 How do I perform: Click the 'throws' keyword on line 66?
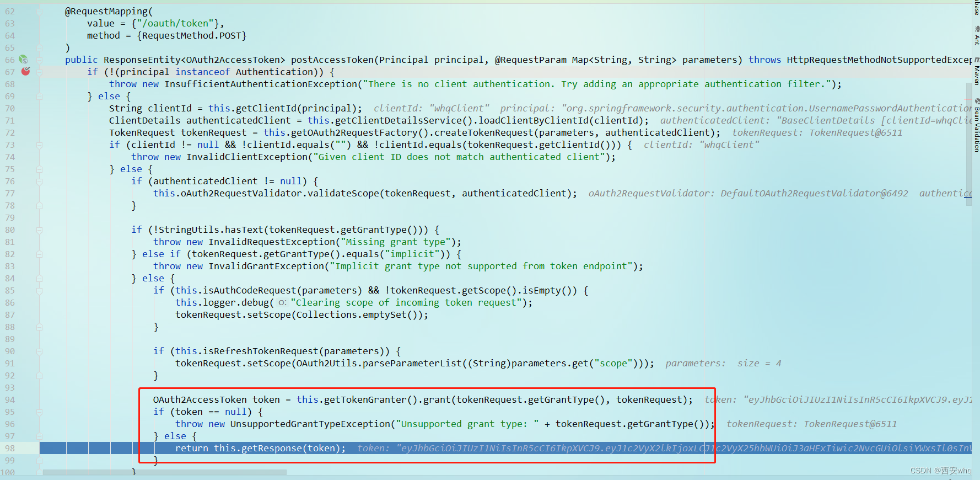click(764, 60)
